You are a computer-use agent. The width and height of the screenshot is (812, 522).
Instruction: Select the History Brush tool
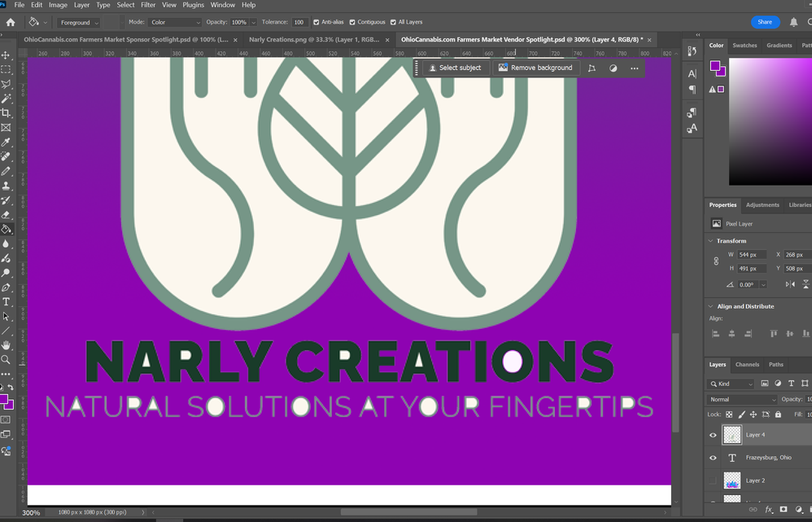pyautogui.click(x=7, y=200)
